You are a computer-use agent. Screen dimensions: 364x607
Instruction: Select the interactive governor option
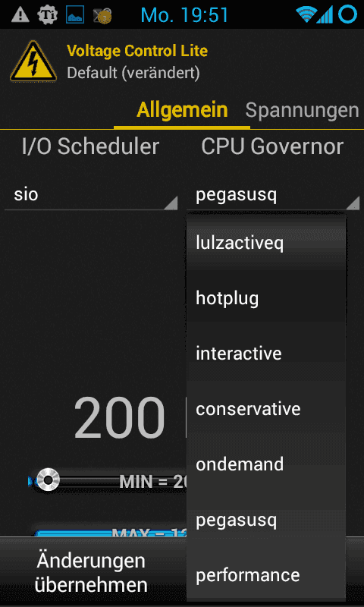click(x=266, y=354)
